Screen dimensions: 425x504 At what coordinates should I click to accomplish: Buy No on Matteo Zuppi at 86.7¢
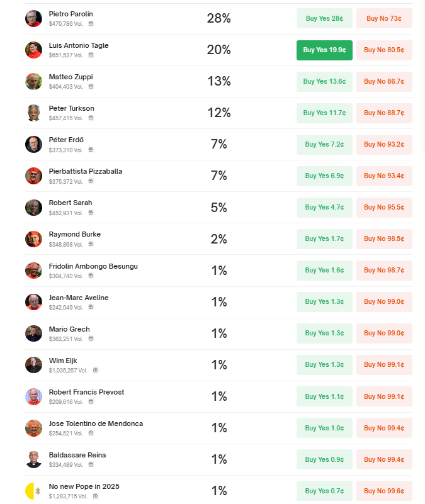coord(384,81)
